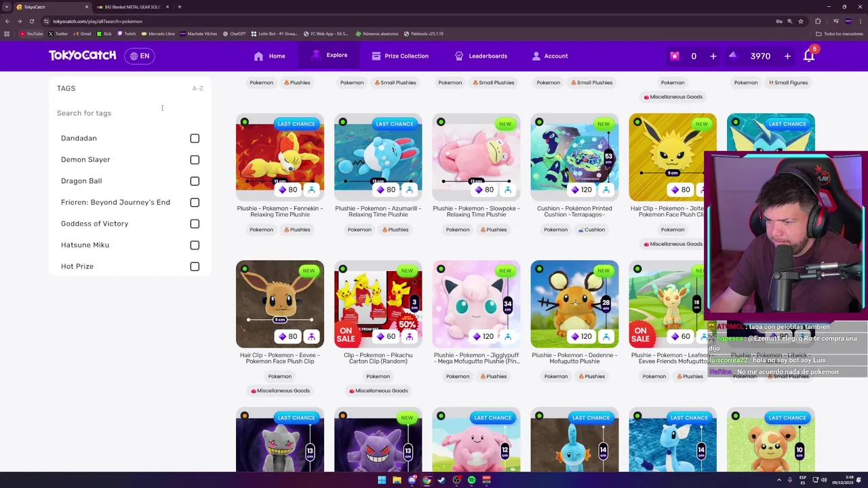Open YouTube bookmark in bookmarks bar
The image size is (868, 488).
31,34
